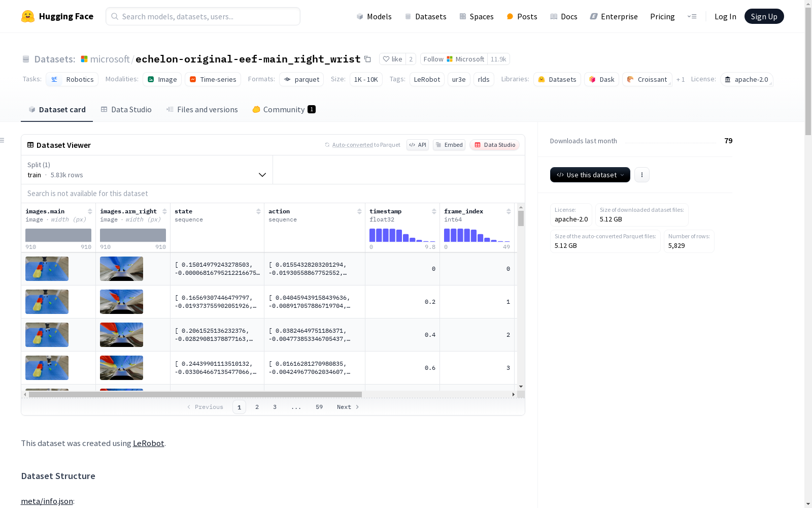Switch to the Data Studio tab
812x508 pixels.
pyautogui.click(x=126, y=110)
